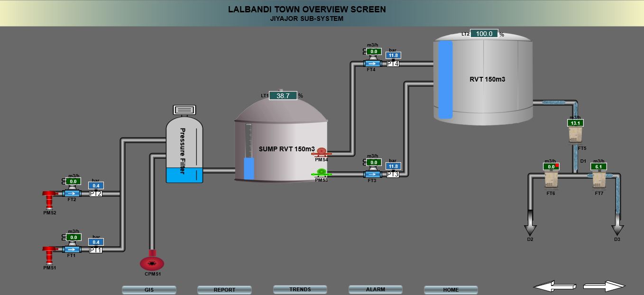The image size is (644, 295).
Task: Click the FT4 flow transmitter icon
Action: (372, 64)
